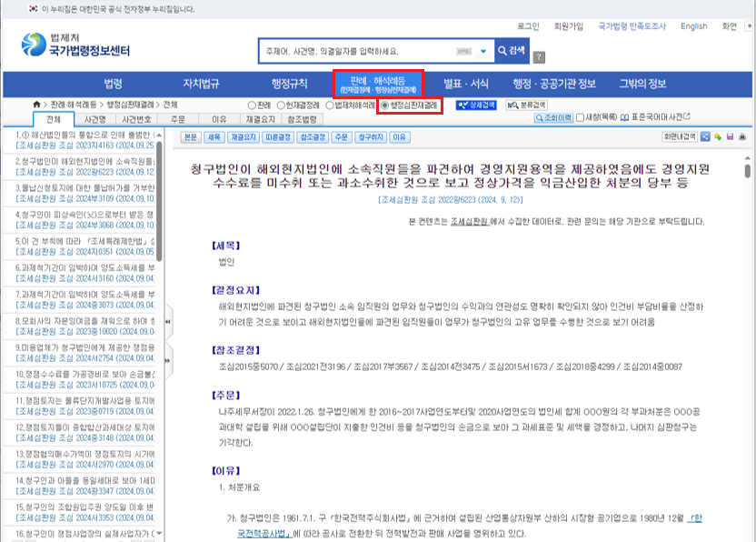Print the document using the printer icon
Viewport: 756px width, 542px height.
741,137
